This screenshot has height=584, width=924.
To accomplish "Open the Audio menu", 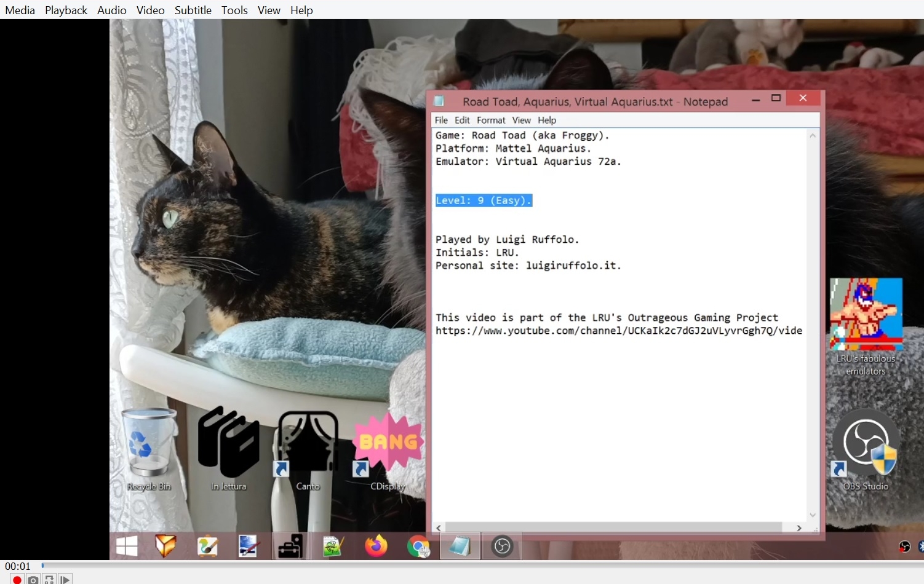I will (x=111, y=10).
